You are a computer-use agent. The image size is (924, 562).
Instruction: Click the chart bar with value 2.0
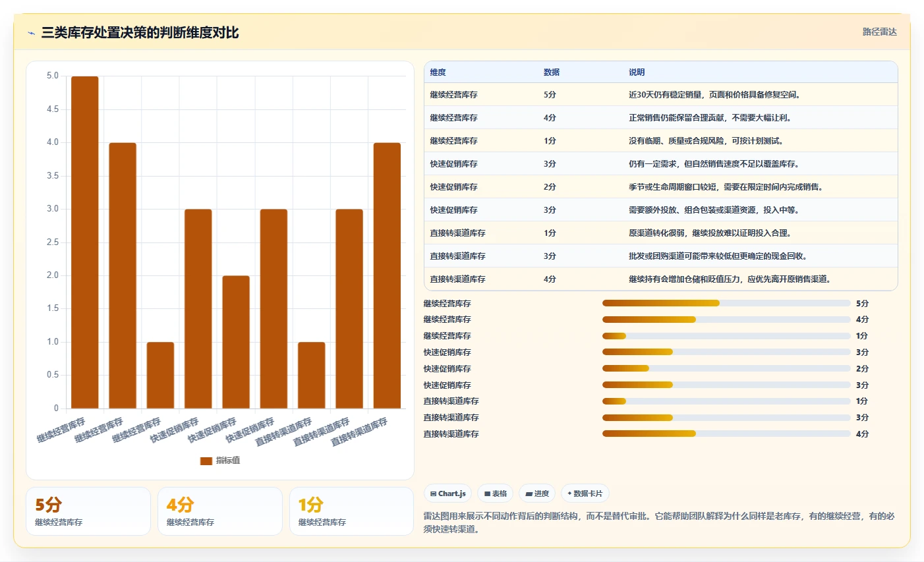click(236, 342)
